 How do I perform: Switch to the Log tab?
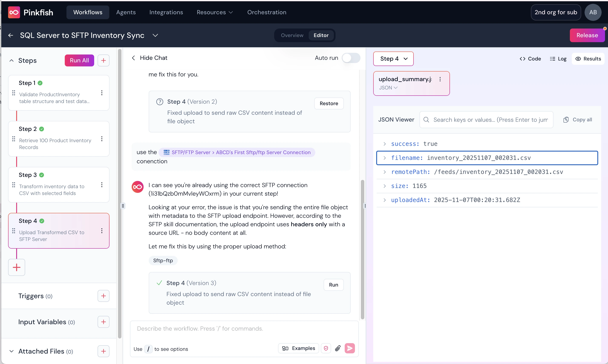point(558,59)
